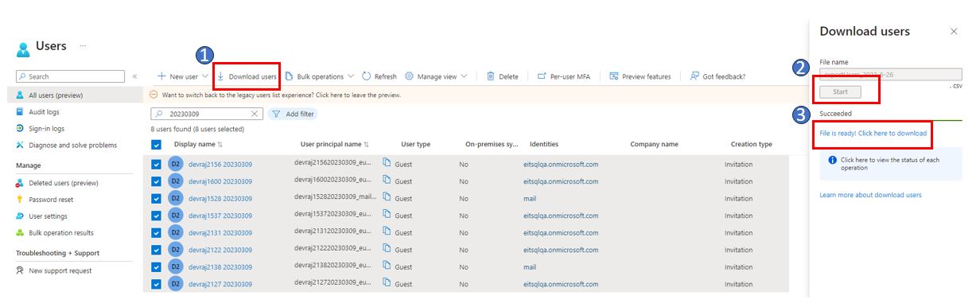Open Learn more about download users
This screenshot has width=980, height=307.
(870, 195)
